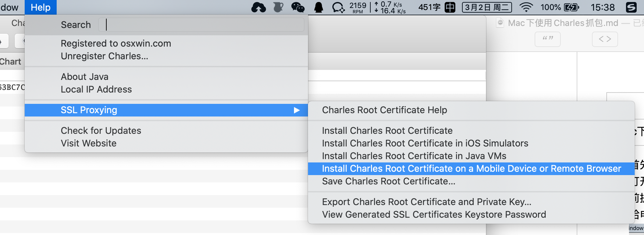644x235 pixels.
Task: Click the blockquote button in toolbar
Action: (547, 39)
